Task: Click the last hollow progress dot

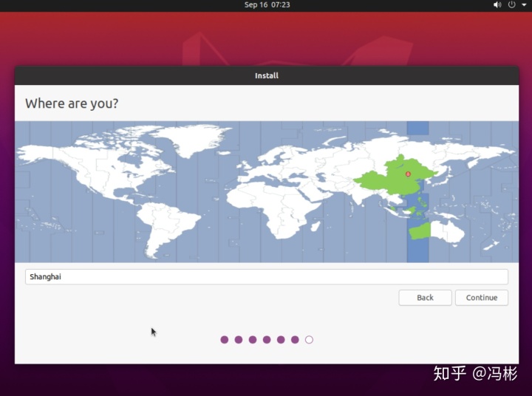Action: point(309,340)
